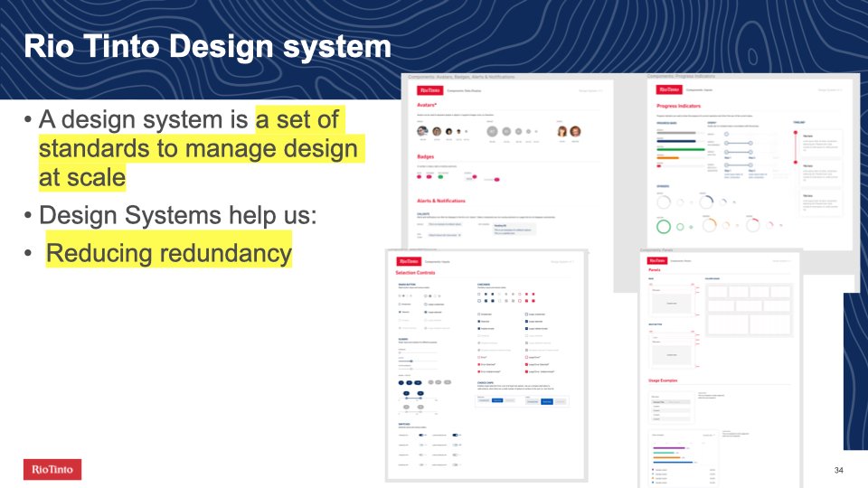868x488 pixels.
Task: Click the Rio Tinto logo in Progress Indicators page
Action: tap(669, 89)
